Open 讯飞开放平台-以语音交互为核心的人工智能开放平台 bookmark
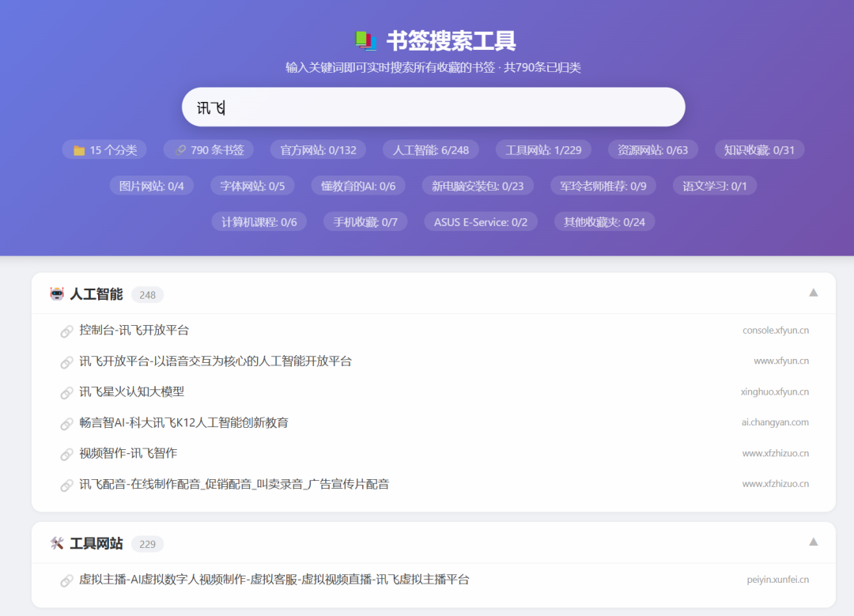 [215, 361]
